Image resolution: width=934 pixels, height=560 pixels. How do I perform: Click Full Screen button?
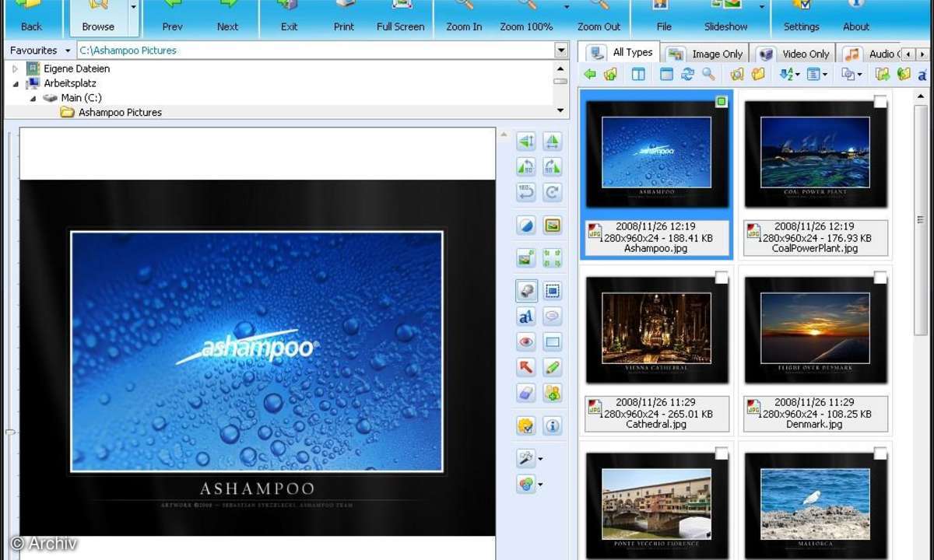pyautogui.click(x=400, y=18)
